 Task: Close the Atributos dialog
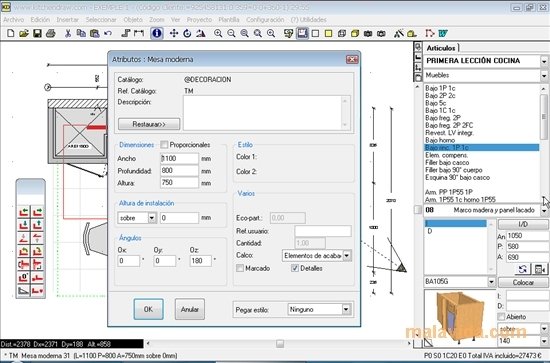(x=352, y=59)
